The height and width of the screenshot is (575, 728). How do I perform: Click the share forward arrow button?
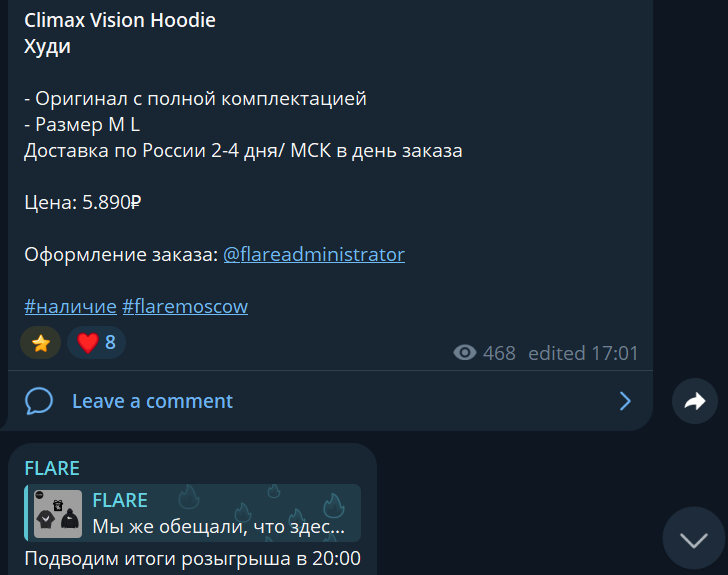coord(695,401)
